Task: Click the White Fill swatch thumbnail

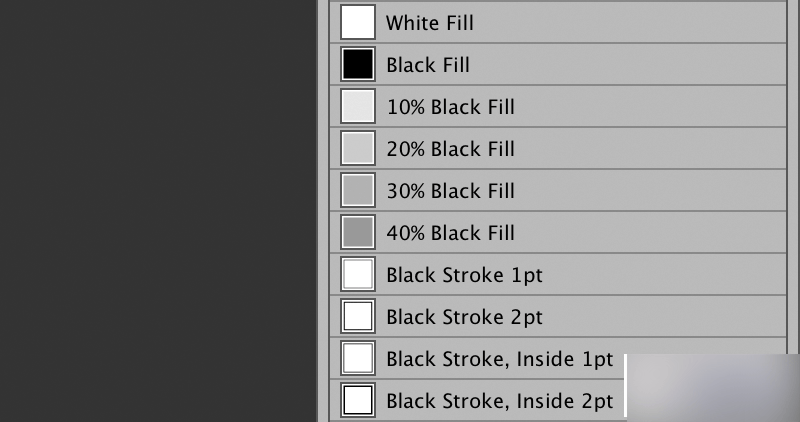Action: point(358,22)
